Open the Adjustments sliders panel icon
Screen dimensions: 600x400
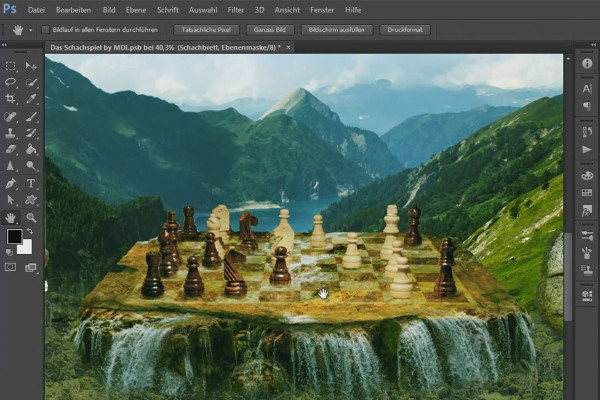click(587, 235)
